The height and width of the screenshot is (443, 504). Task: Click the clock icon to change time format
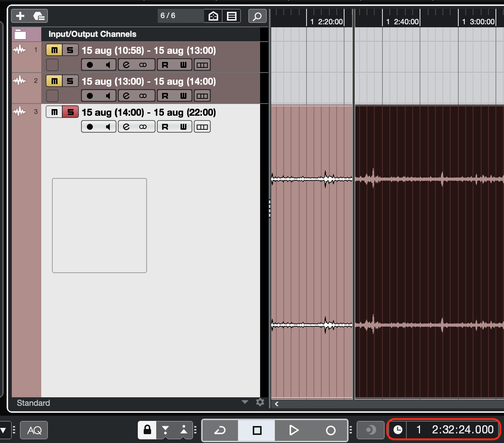pos(399,430)
